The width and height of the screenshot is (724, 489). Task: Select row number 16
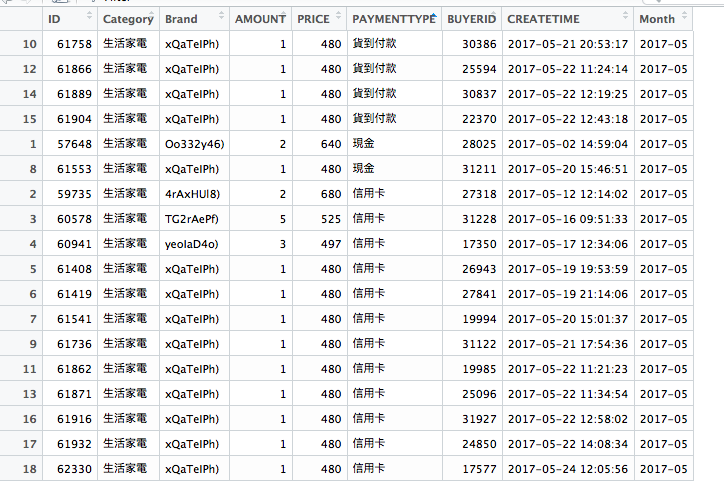point(30,419)
